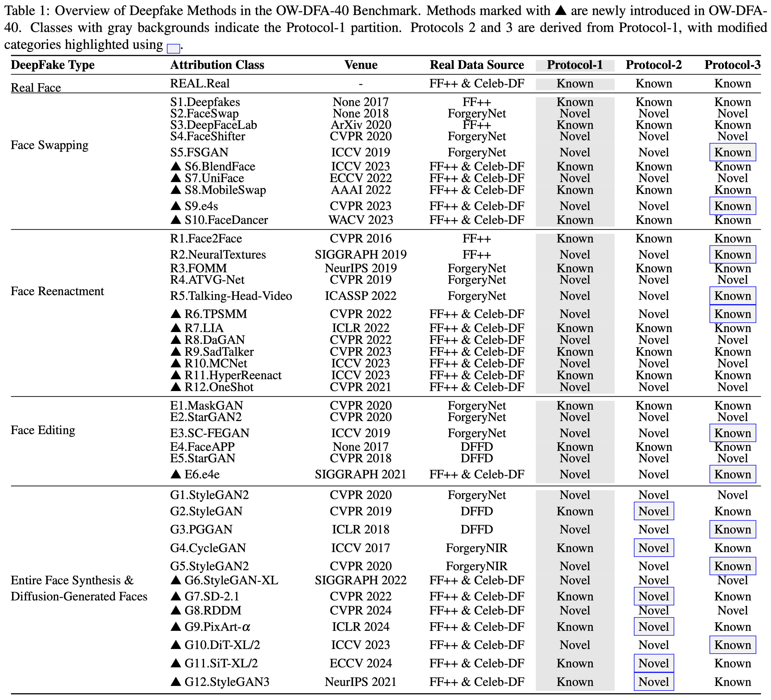Viewport: 771px width, 700px height.
Task: Click the triangle before G7.SD-2.1
Action: [x=176, y=596]
